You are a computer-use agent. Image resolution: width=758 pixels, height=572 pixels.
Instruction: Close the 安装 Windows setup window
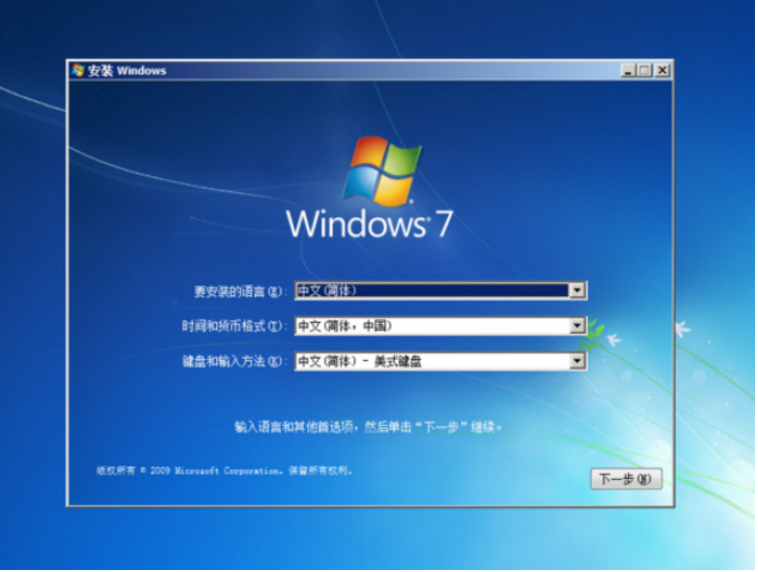662,71
